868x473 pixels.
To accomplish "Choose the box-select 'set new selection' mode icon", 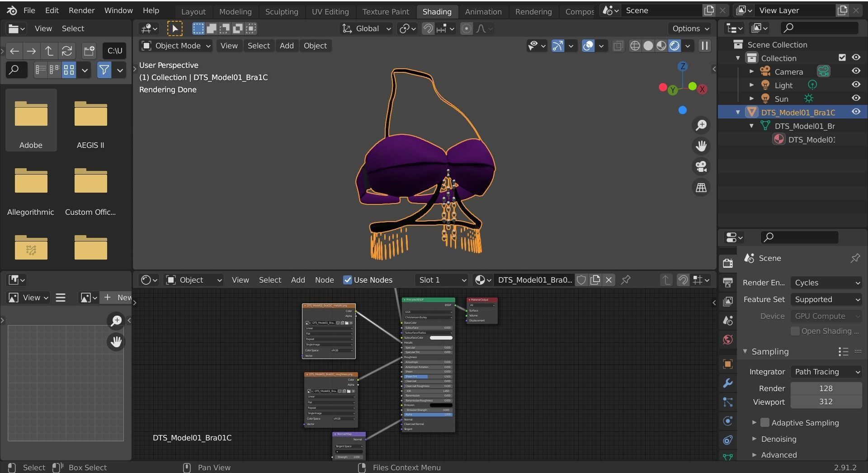I will (x=198, y=28).
